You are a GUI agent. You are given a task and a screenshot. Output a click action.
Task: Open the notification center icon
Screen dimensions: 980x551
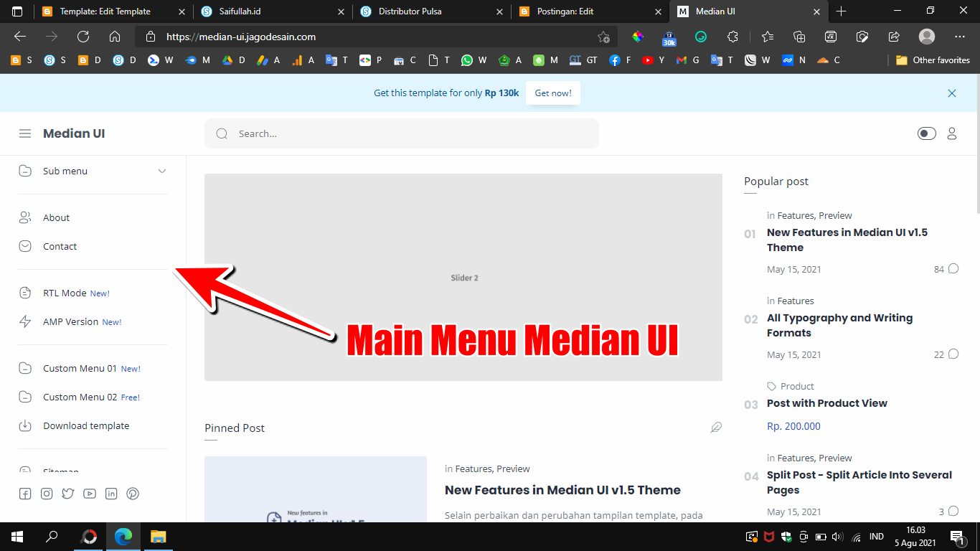(957, 537)
